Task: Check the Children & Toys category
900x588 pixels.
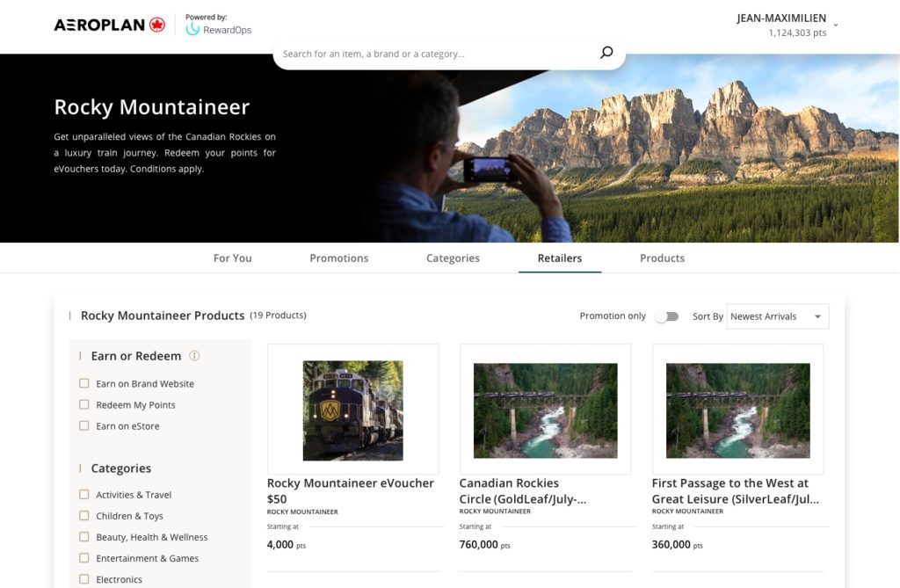Action: coord(83,516)
